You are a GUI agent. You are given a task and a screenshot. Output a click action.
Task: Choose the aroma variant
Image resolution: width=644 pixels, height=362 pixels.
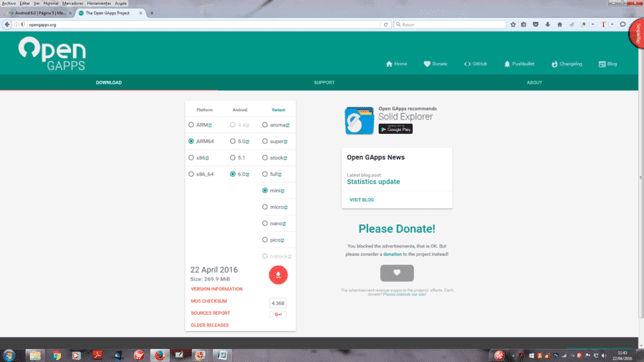(265, 124)
